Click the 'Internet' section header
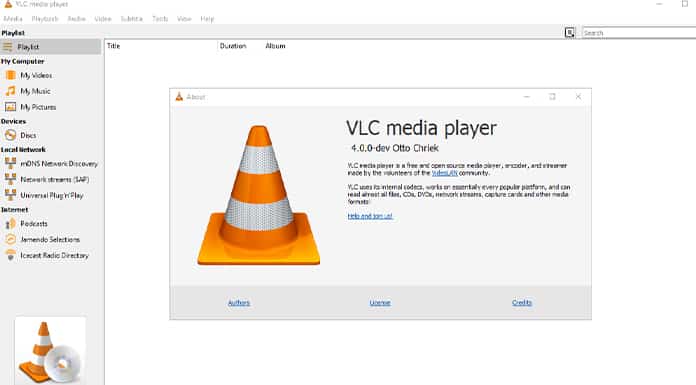 tap(15, 210)
